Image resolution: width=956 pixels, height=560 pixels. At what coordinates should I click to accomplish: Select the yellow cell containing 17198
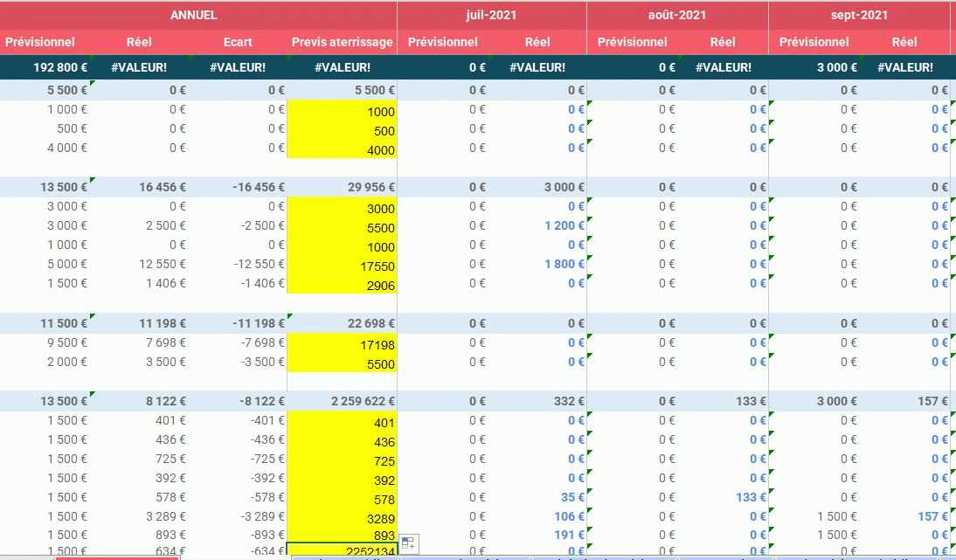(342, 344)
